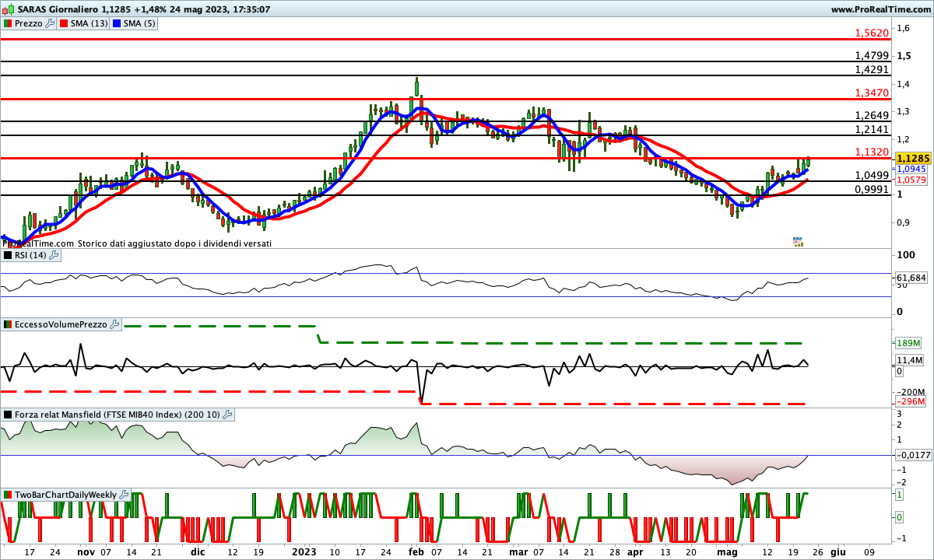The image size is (934, 560).
Task: Click the 11,4M volume value tag
Action: click(910, 360)
